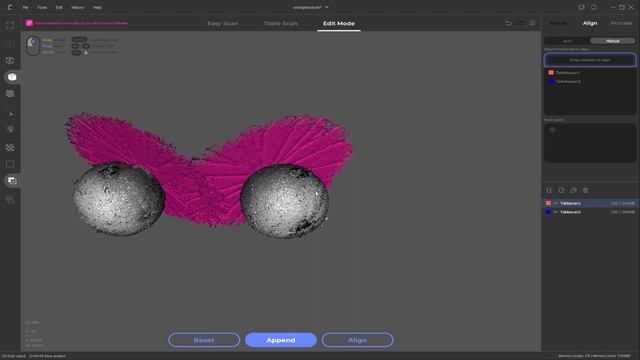Open the Process tab in the right panel
Image resolution: width=640 pixels, height=360 pixels.
click(x=621, y=23)
